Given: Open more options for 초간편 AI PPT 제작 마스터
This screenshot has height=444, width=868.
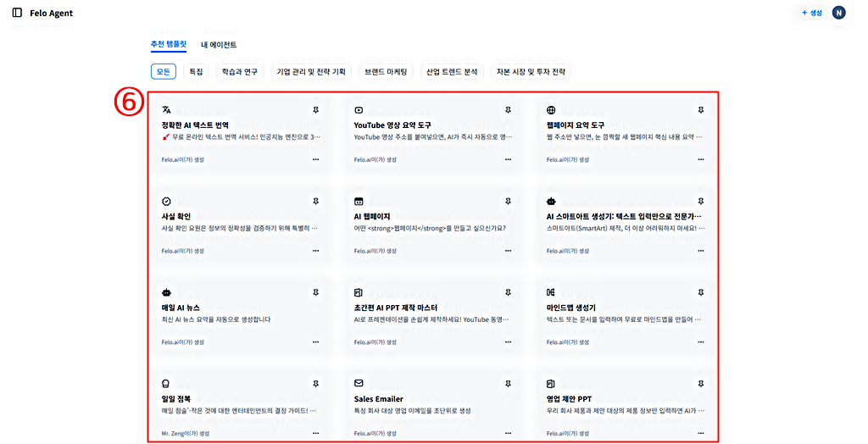Looking at the screenshot, I should (x=509, y=342).
